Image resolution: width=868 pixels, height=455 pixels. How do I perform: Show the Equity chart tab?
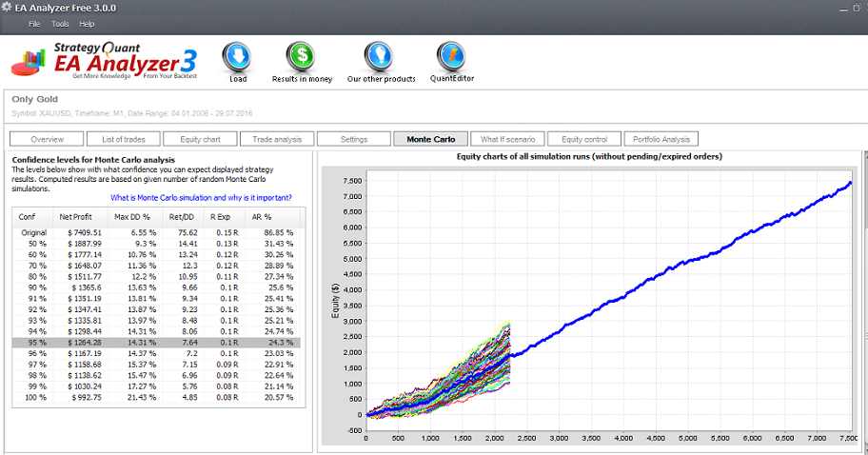tap(201, 139)
